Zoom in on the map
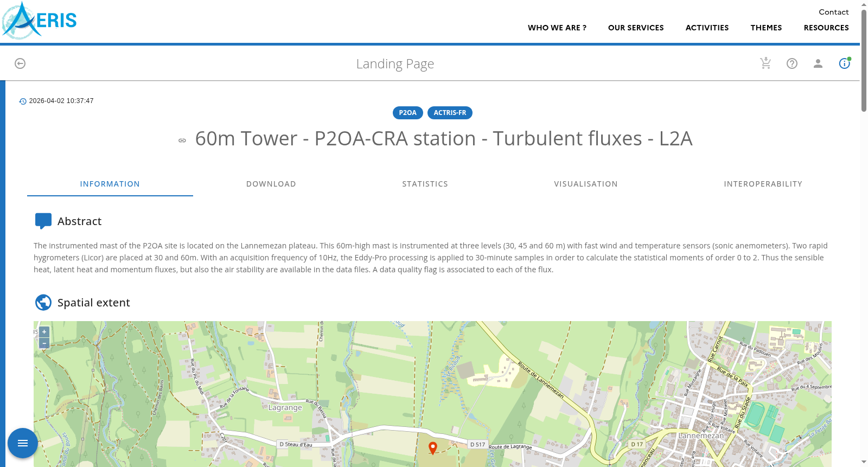The image size is (868, 467). click(x=44, y=332)
